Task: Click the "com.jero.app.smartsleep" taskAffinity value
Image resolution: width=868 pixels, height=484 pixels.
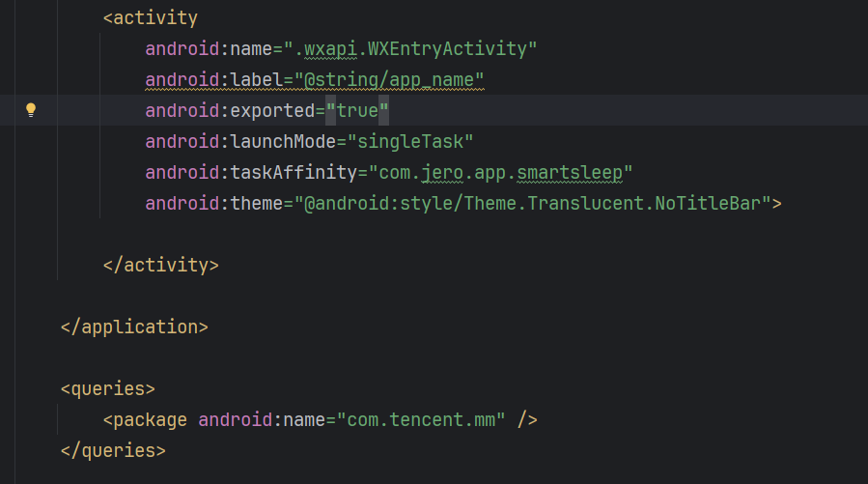Action: 500,173
